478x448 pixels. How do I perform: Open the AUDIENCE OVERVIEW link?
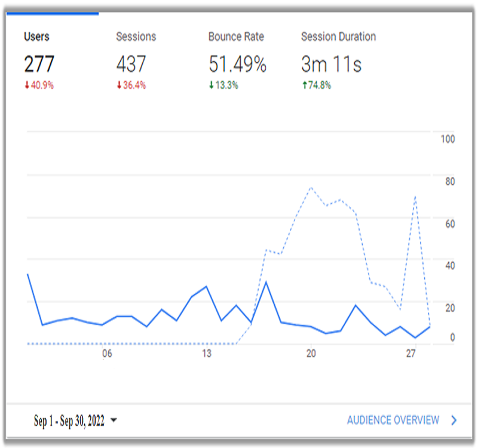[393, 421]
